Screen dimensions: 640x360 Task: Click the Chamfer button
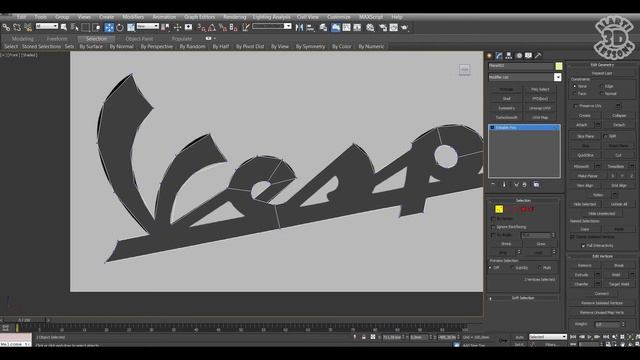tap(582, 284)
